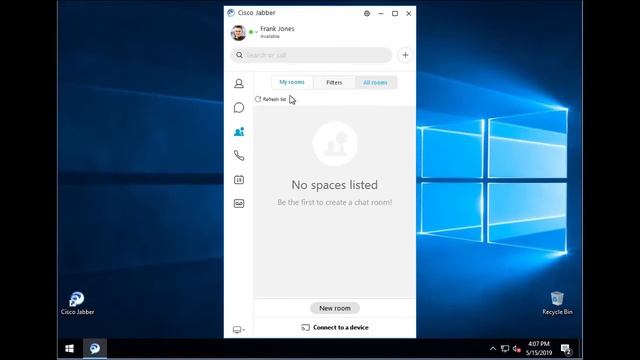Open the phone control device dropdown
Screen dimensions: 640x360
pyautogui.click(x=239, y=329)
